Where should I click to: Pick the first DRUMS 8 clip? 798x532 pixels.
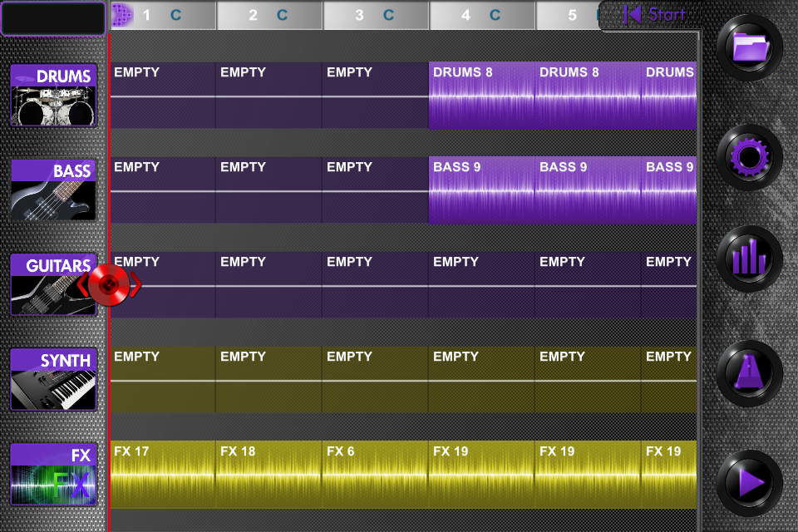click(x=482, y=96)
